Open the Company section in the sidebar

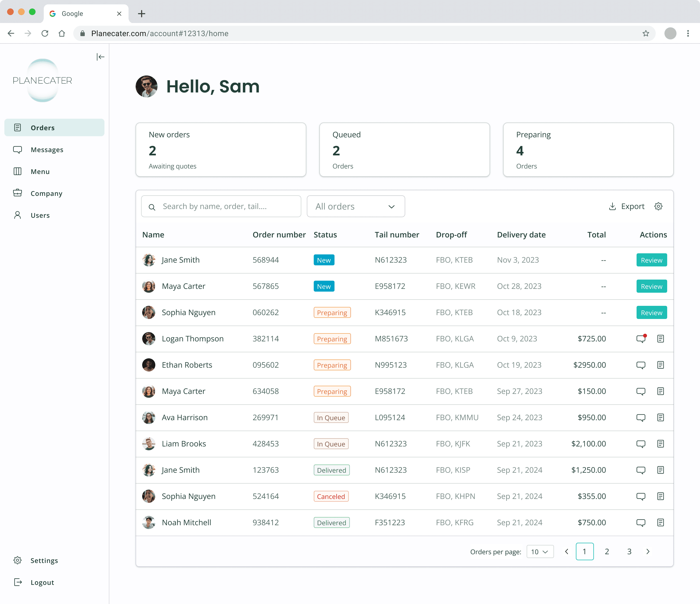pos(46,193)
